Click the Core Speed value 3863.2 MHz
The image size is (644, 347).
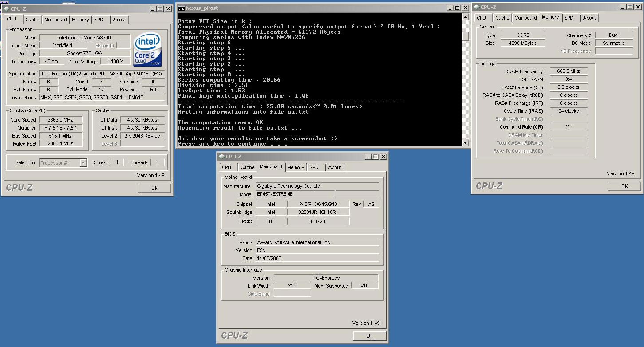[x=61, y=120]
